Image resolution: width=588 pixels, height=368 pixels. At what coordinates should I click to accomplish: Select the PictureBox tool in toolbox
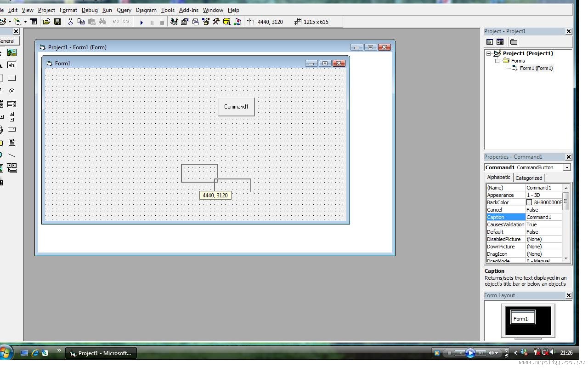(x=12, y=52)
